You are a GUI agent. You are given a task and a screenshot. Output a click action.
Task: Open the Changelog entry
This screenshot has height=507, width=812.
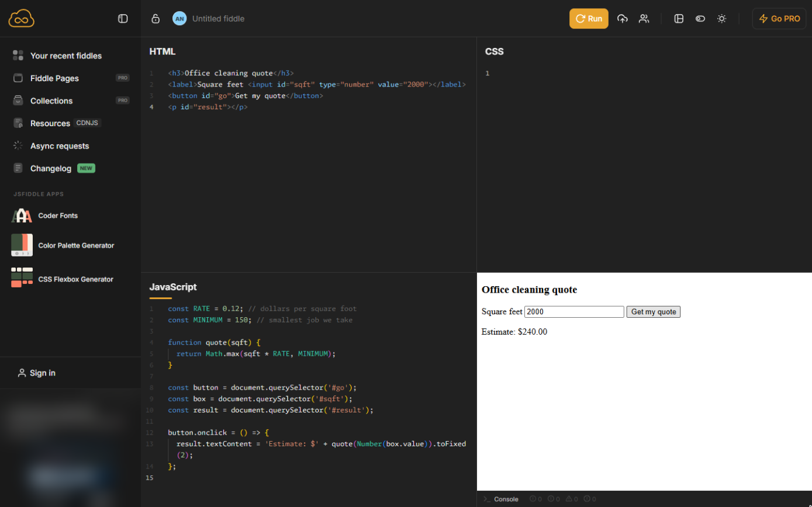[x=51, y=168]
